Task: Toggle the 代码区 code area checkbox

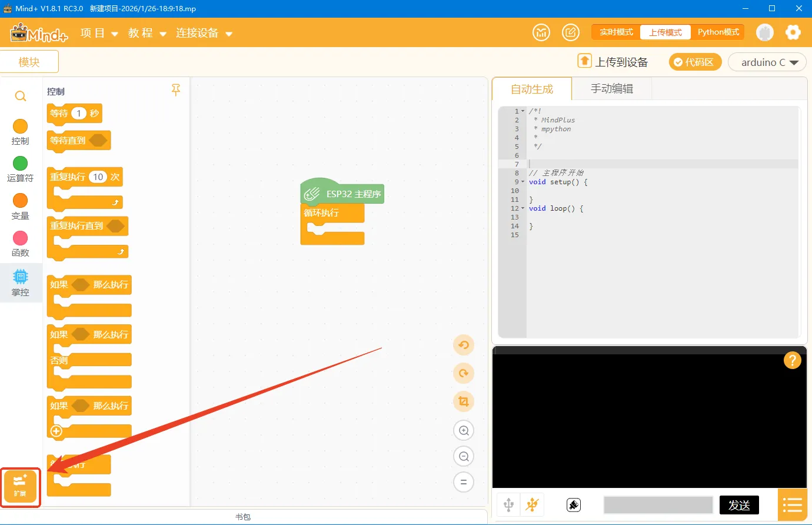Action: [695, 62]
